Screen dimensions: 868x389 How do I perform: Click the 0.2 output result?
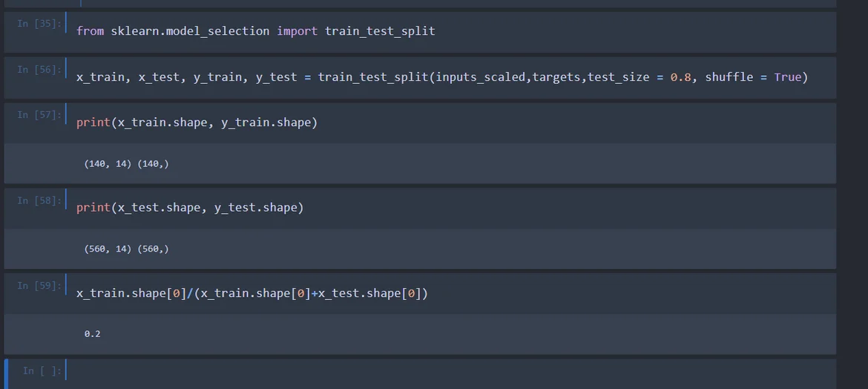(x=92, y=334)
